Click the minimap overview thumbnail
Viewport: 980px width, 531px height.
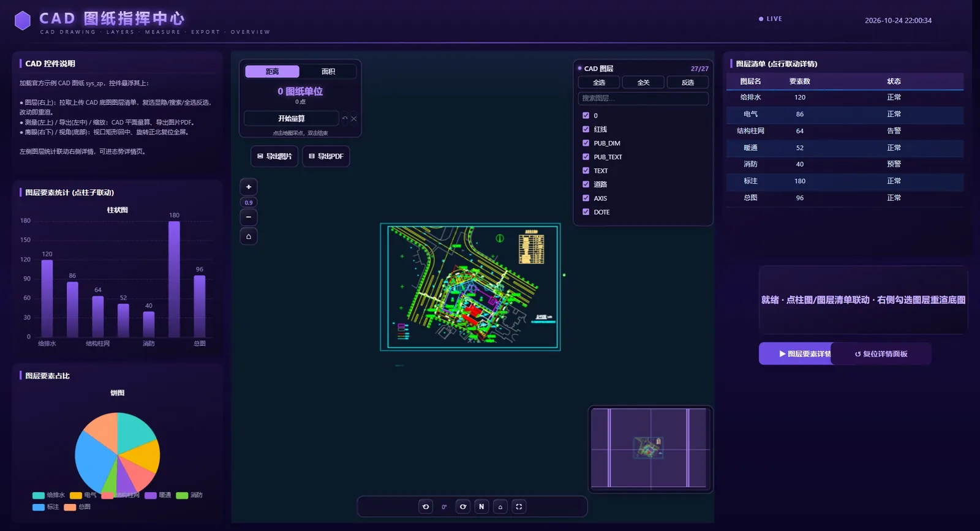650,449
